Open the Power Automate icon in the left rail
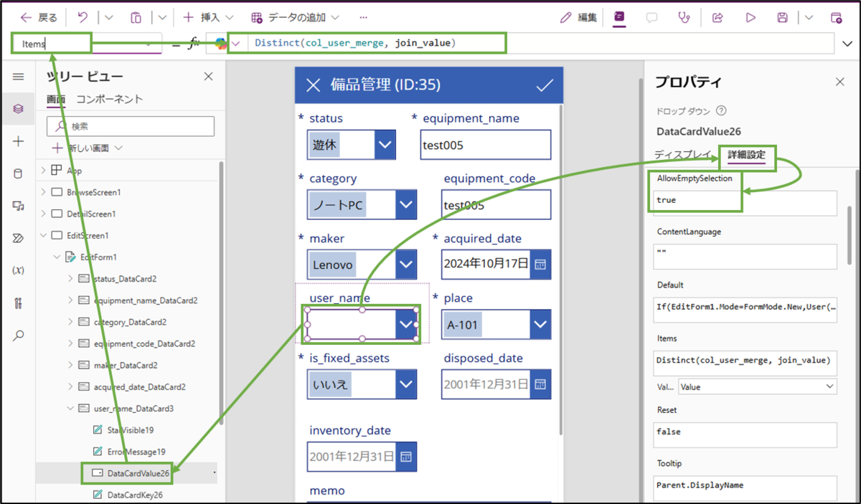 19,238
